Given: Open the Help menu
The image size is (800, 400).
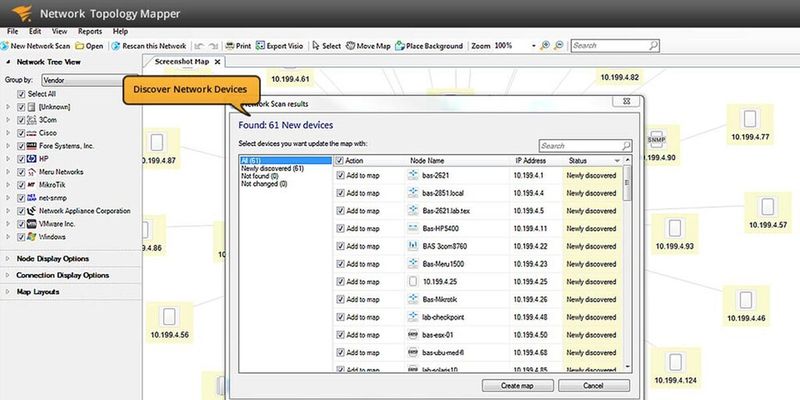Looking at the screenshot, I should (120, 32).
